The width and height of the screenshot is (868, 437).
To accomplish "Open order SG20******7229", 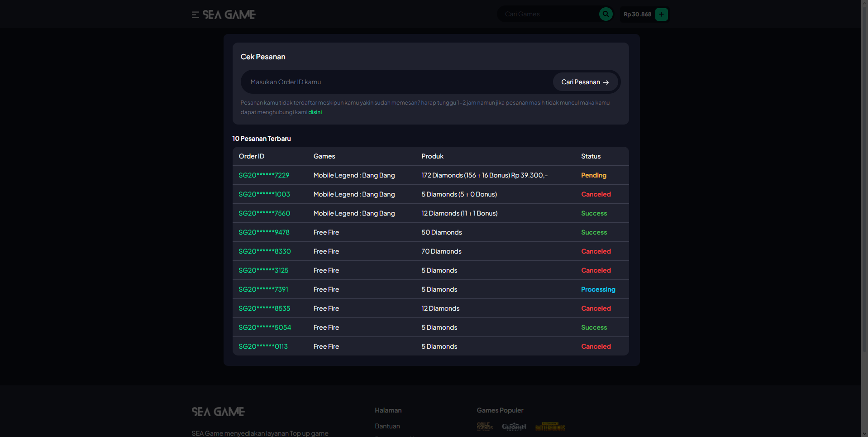I will (264, 175).
